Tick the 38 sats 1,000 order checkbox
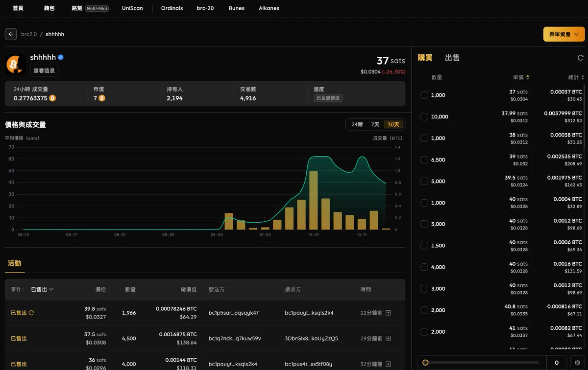 coord(424,138)
